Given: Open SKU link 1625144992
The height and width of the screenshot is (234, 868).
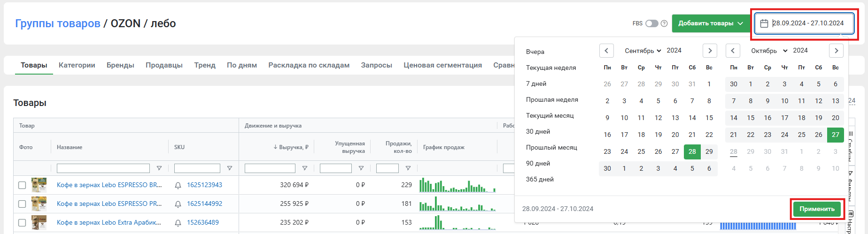Looking at the screenshot, I should (x=205, y=204).
